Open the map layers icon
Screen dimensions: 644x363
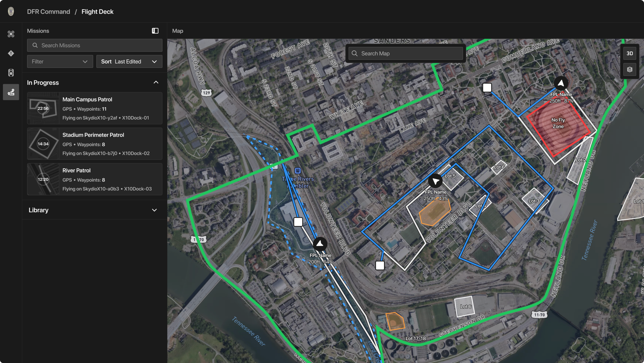point(629,70)
